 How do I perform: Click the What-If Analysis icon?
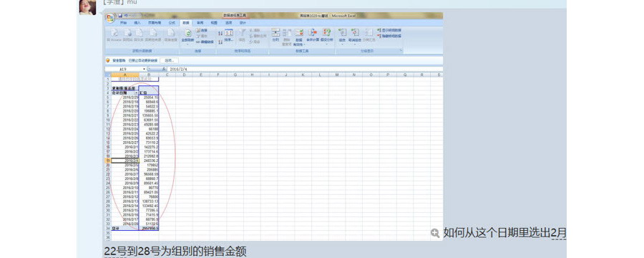coord(327,32)
